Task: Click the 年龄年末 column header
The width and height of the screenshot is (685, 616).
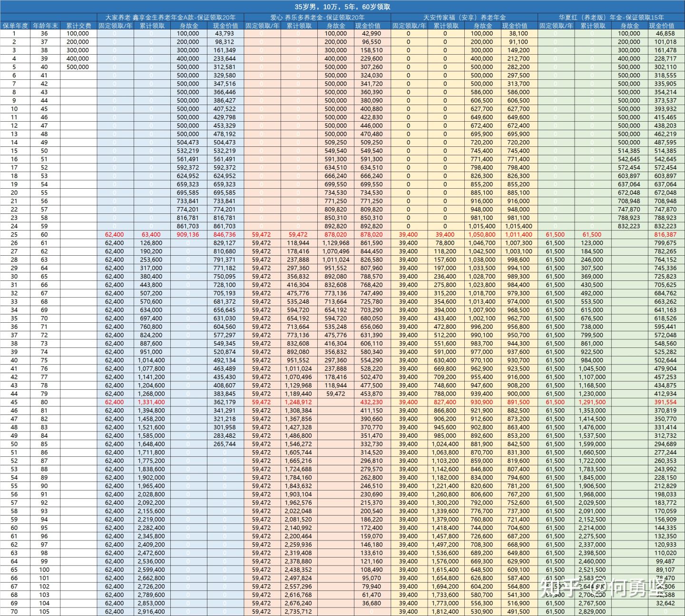Action: tap(45, 26)
